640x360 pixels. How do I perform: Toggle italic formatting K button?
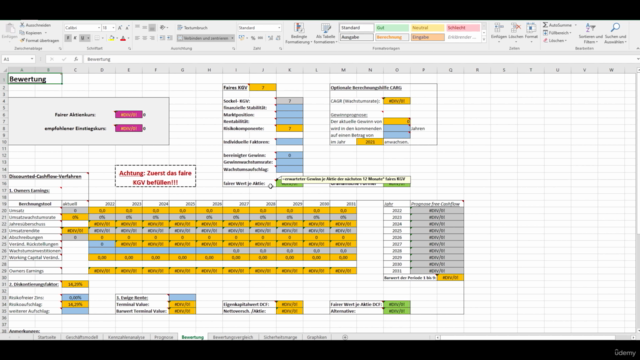[x=75, y=38]
